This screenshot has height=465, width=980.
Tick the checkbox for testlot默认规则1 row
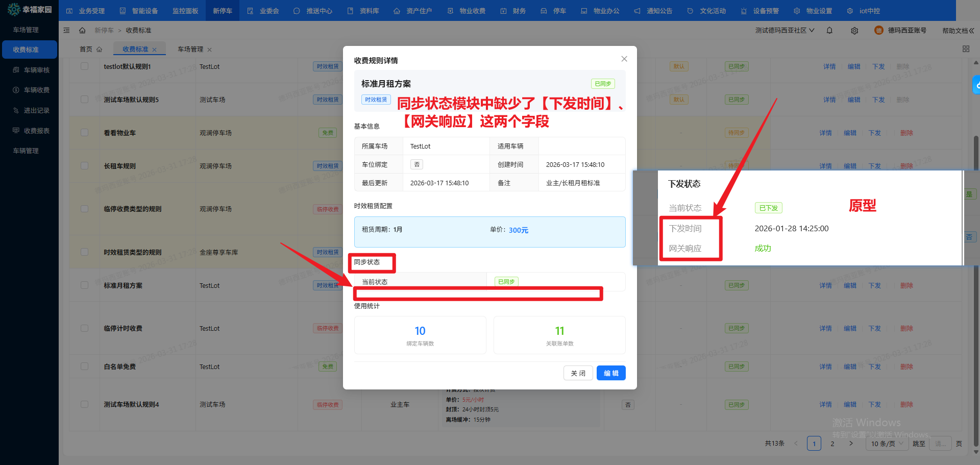point(84,66)
